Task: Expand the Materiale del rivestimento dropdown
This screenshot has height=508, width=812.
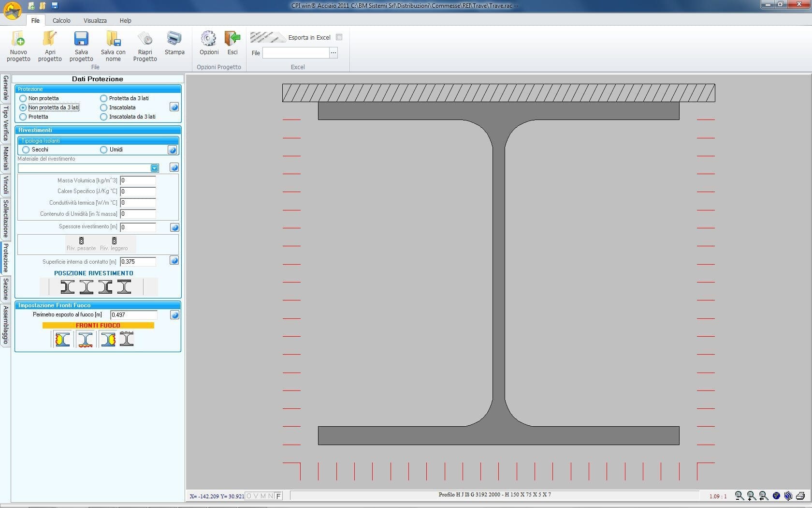Action: [154, 168]
